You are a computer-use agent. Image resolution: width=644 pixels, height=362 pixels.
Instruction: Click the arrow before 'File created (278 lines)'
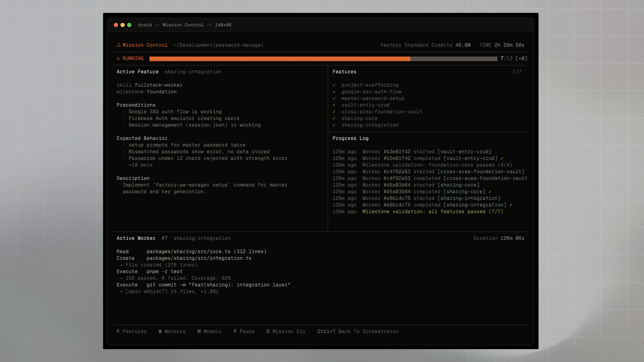[x=121, y=265]
